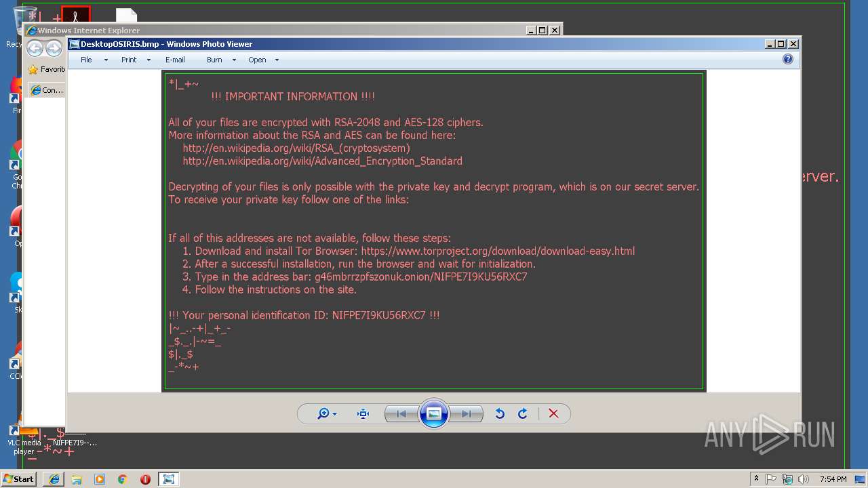Go back in Internet Explorer

35,49
